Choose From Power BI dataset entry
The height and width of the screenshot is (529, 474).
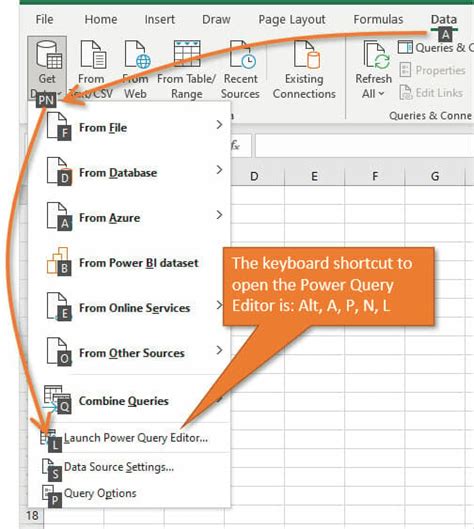point(129,262)
